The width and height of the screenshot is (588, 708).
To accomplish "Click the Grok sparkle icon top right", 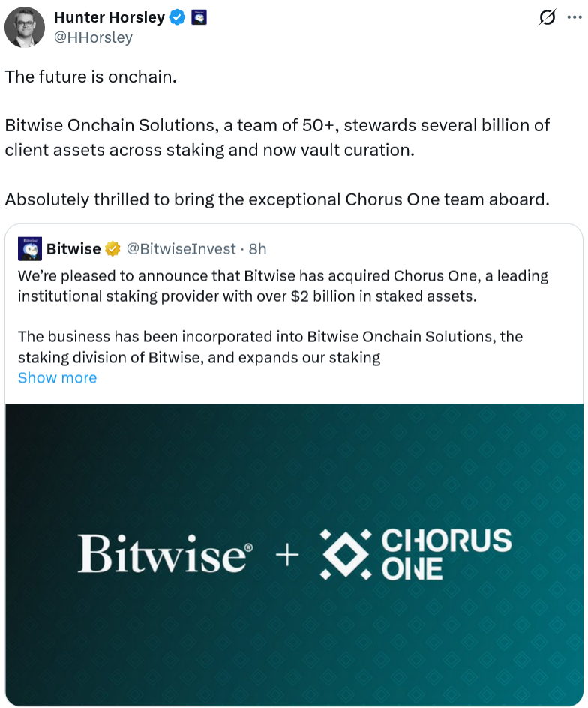I will click(548, 16).
